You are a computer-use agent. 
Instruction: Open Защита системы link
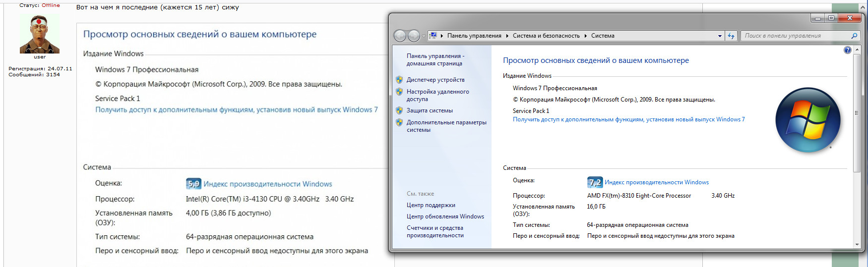point(430,110)
